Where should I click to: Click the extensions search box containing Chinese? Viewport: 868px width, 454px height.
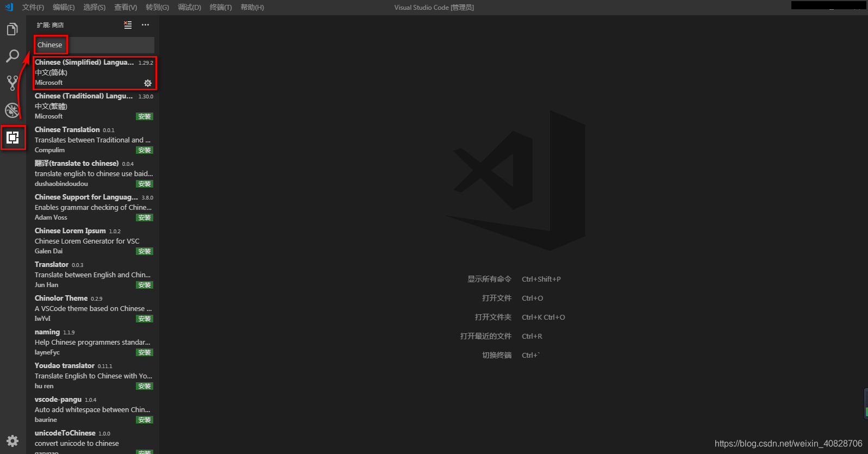click(x=94, y=45)
